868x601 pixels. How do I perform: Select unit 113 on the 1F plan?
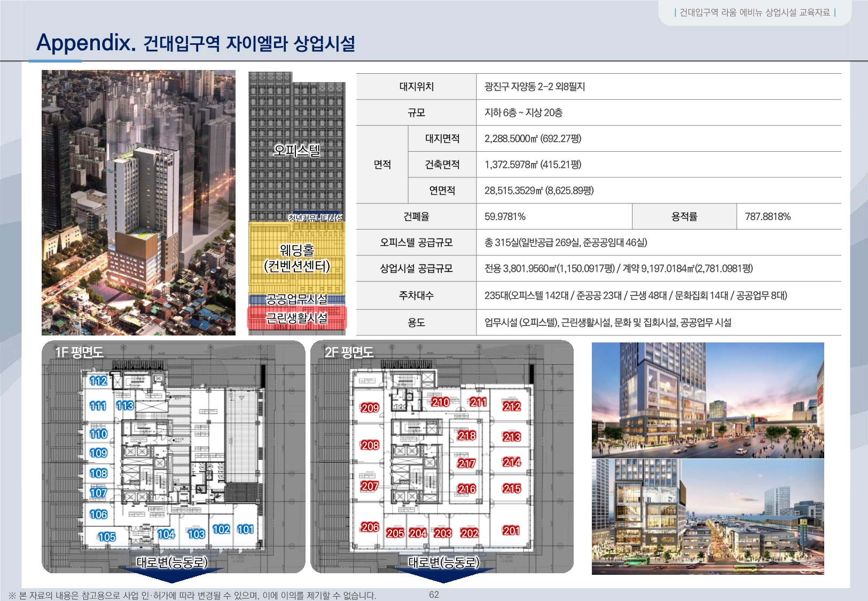125,405
